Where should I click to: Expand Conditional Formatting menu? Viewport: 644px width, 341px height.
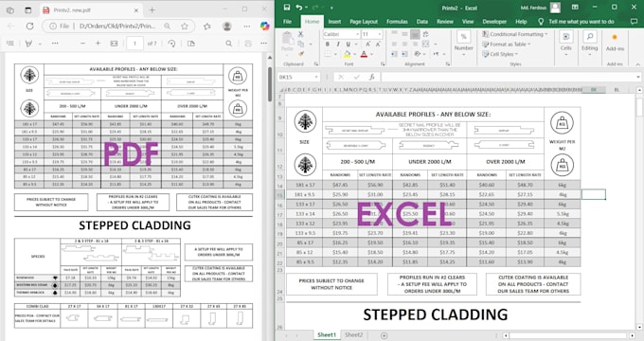point(515,34)
